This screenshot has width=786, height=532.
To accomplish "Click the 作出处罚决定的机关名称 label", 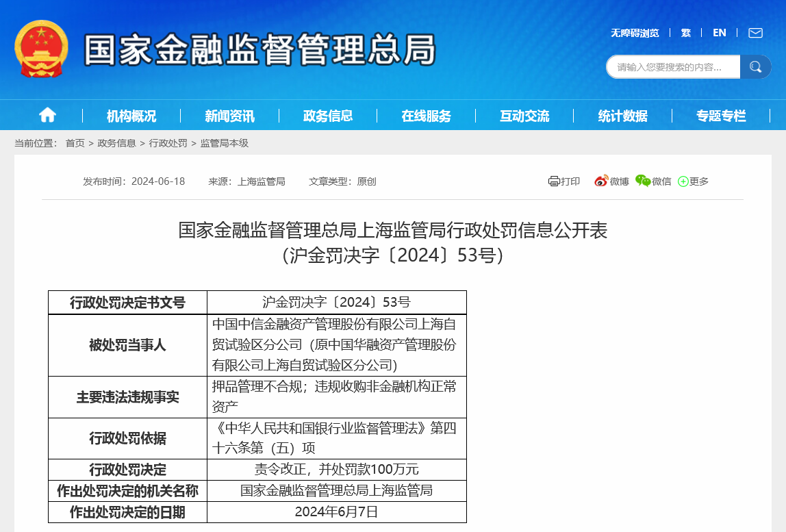I will point(127,491).
